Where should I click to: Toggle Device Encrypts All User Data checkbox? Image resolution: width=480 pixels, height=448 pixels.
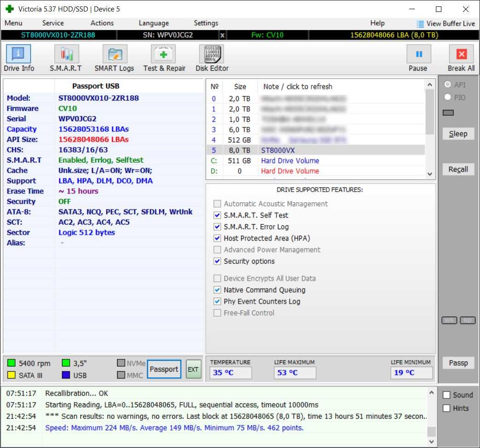coord(217,278)
